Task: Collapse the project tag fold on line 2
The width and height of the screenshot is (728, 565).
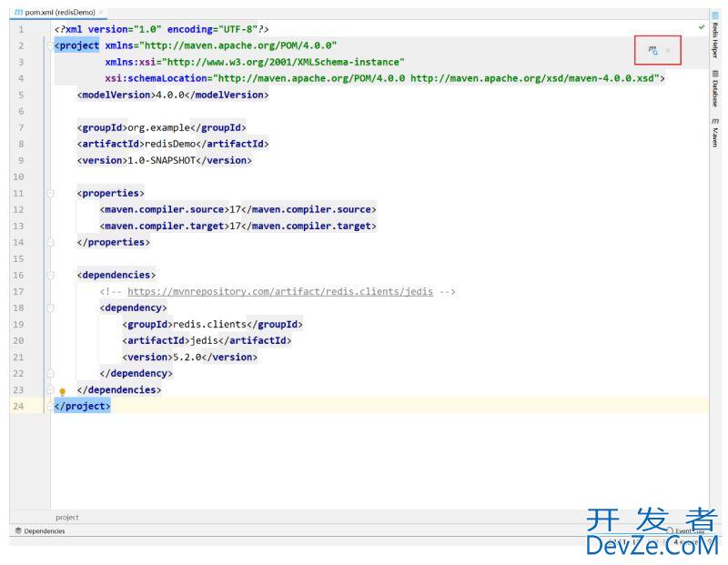Action: 50,45
